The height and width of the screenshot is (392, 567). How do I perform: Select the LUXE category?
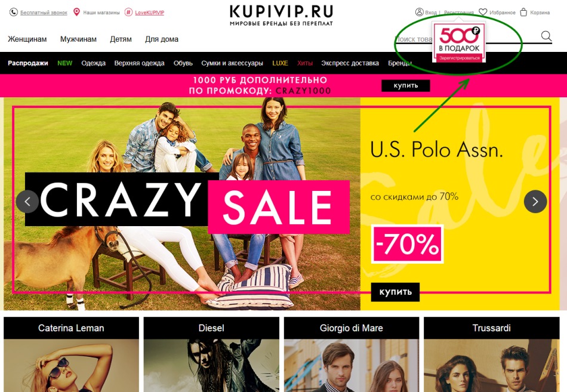(280, 63)
